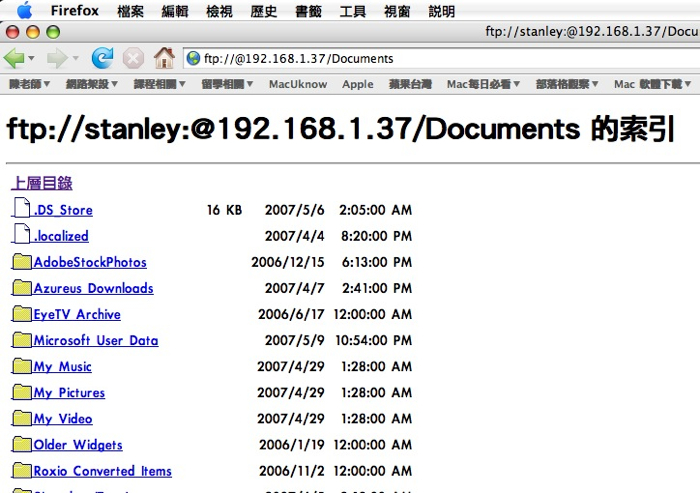Open the 編輯 menu
Screen dimensions: 700x493
[175, 11]
